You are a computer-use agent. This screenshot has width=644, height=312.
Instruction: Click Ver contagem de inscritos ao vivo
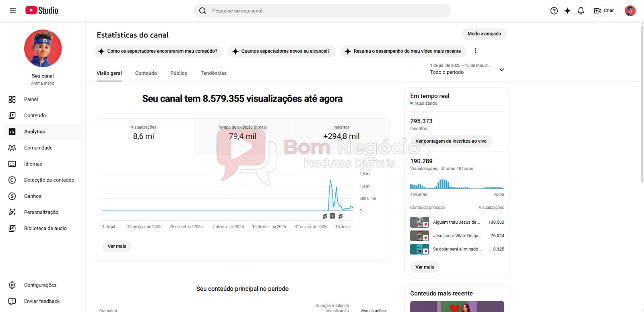[451, 141]
